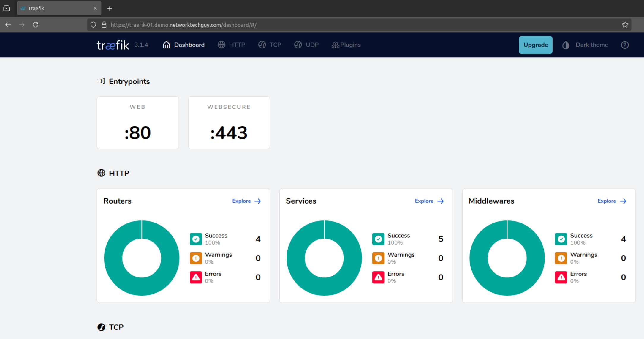
Task: Click the browser forward button
Action: pos(22,25)
